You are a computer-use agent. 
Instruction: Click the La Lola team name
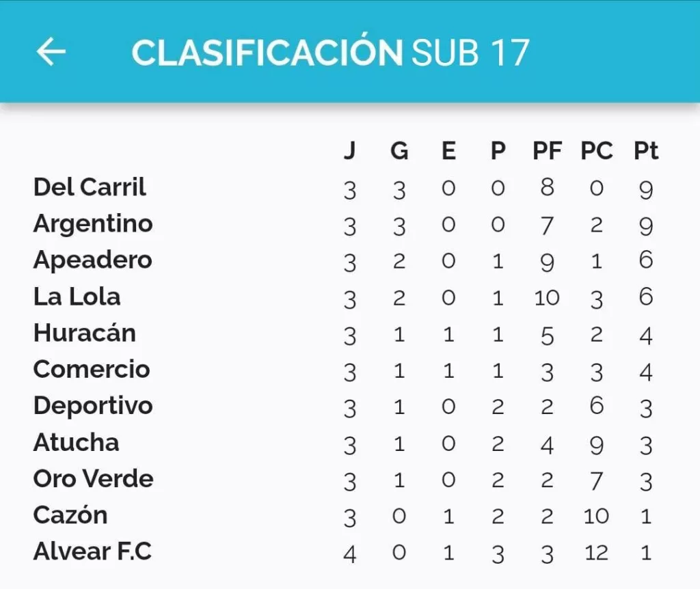coord(77,297)
